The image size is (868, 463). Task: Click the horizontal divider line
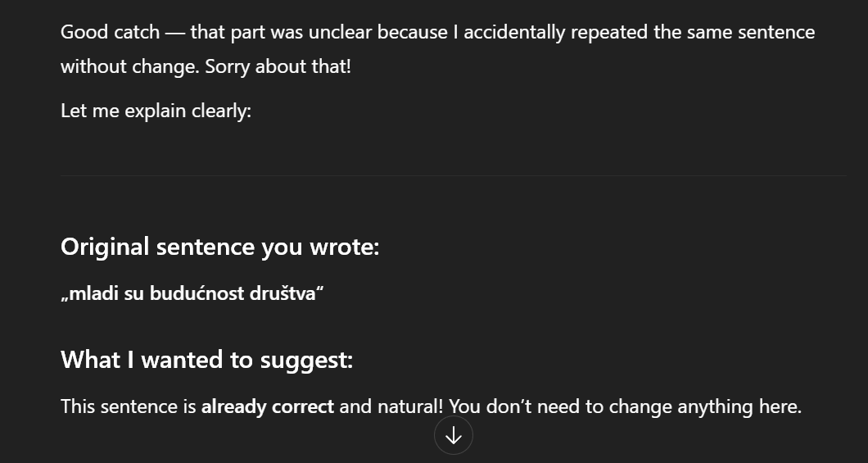point(453,175)
